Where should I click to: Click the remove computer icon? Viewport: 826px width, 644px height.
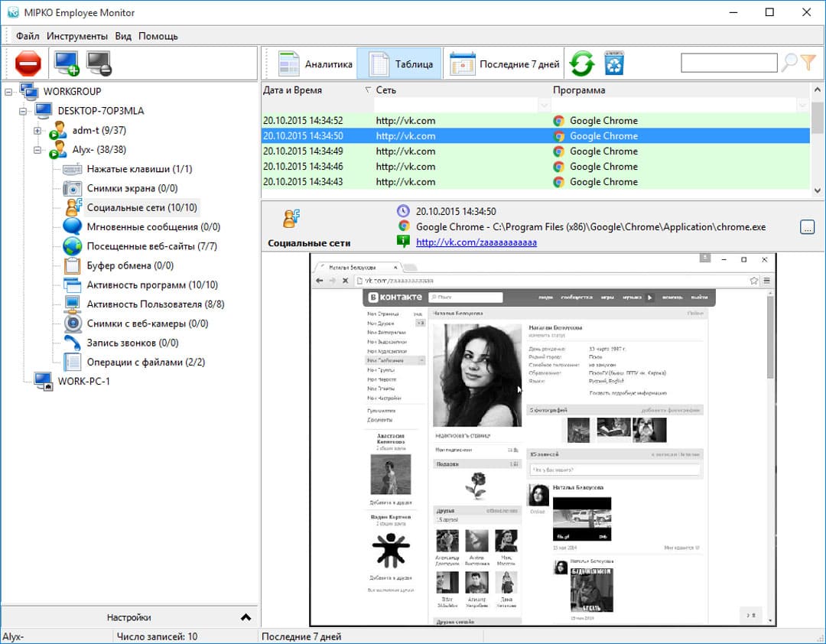coord(99,63)
